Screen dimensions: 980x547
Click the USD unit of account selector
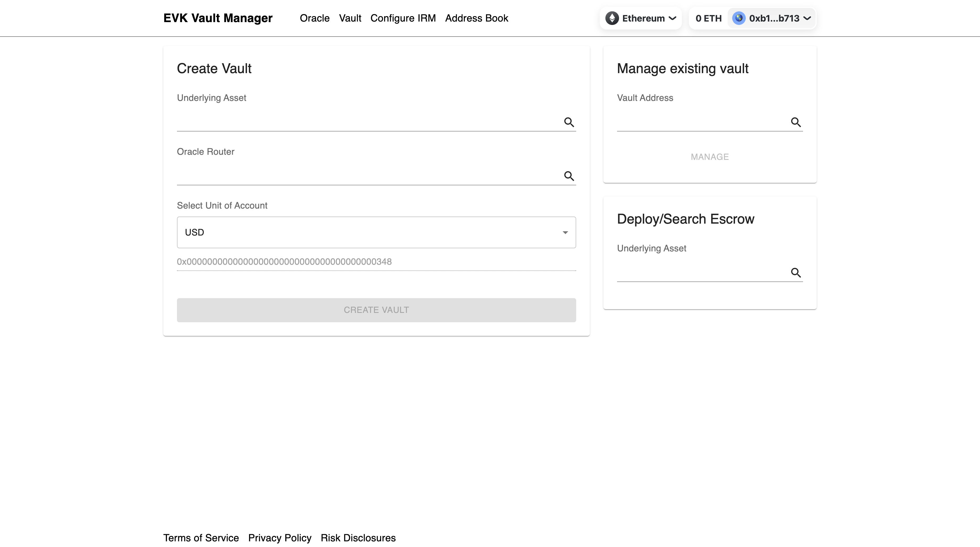pos(376,232)
